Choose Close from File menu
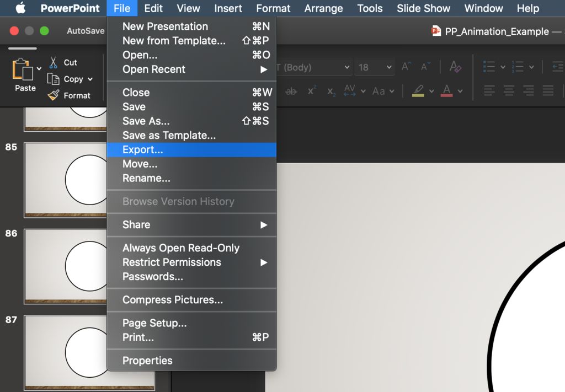Viewport: 565px width, 392px height. click(191, 93)
